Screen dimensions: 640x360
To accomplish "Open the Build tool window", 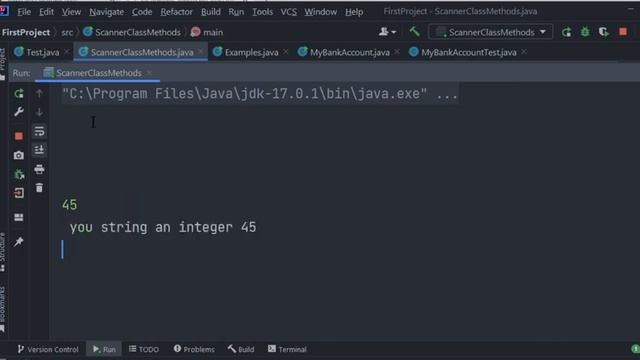I will coord(241,349).
